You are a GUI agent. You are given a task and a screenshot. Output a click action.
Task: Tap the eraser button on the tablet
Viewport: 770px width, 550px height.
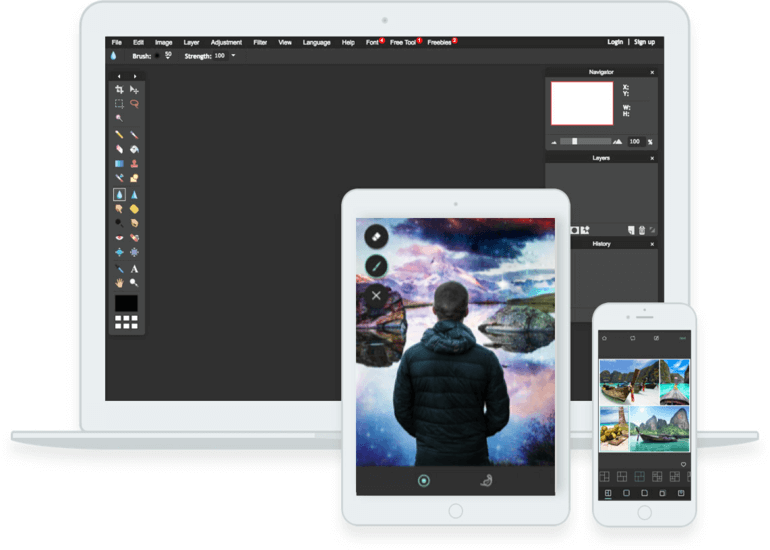point(376,237)
